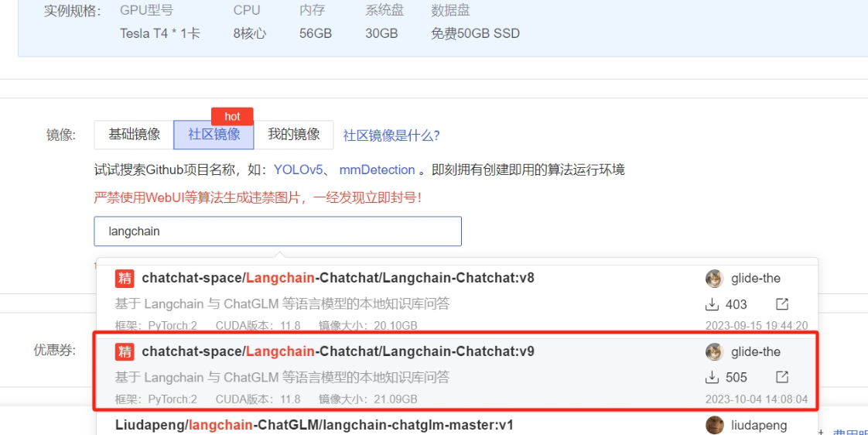Open v8 image in new window icon
This screenshot has height=435, width=868.
click(782, 303)
